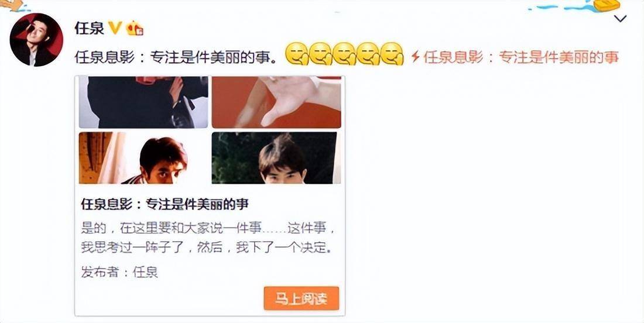Screen dimensions: 644x323
Task: Click the first smirking emoji in the post
Action: (x=296, y=54)
